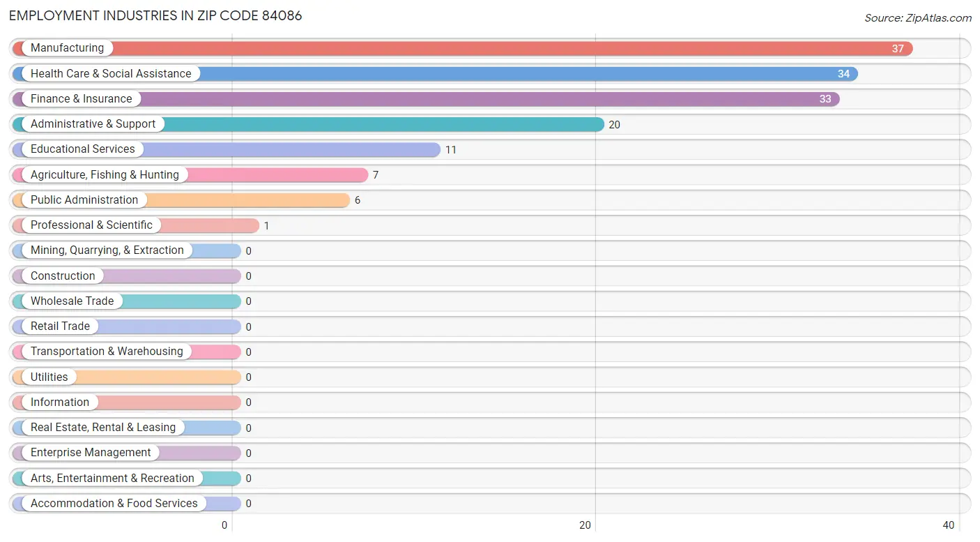Click the Educational Services label
Viewport: 980px width, 542px height.
tap(83, 149)
